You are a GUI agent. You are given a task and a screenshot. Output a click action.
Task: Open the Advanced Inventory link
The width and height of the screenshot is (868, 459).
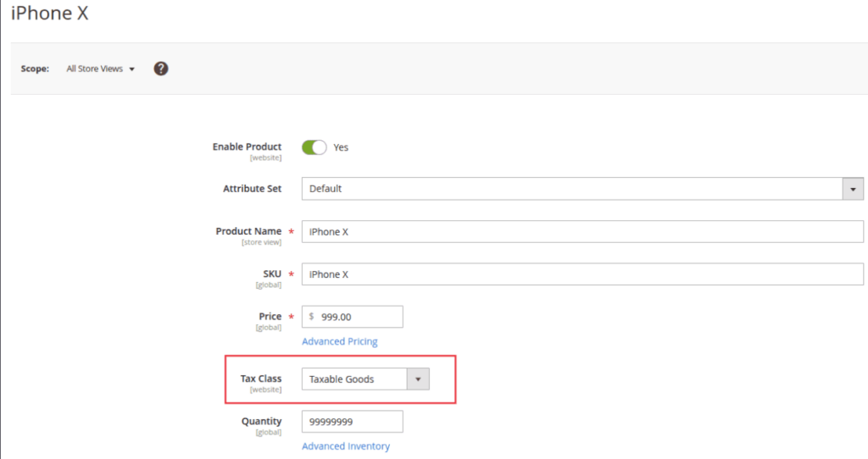346,445
